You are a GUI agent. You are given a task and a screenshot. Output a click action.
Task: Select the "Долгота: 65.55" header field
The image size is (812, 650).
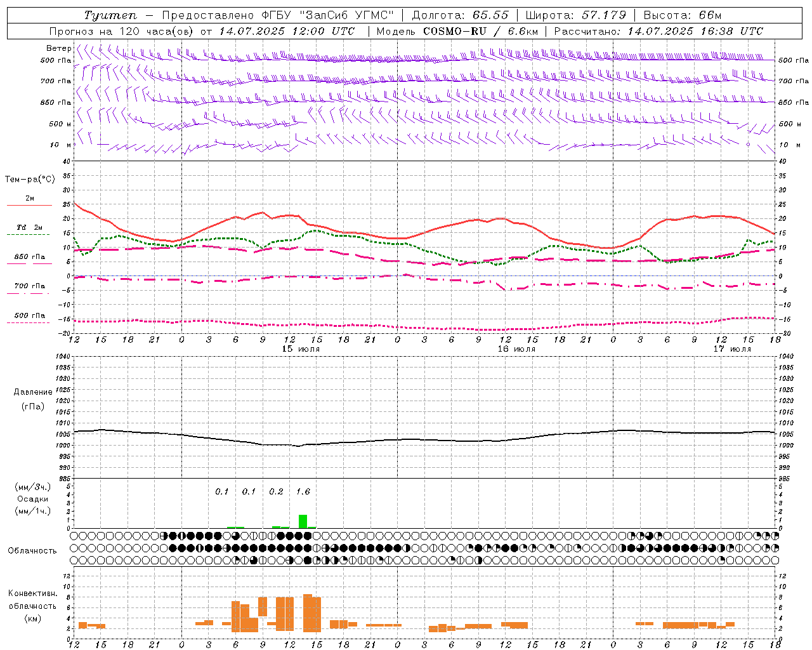coord(460,15)
